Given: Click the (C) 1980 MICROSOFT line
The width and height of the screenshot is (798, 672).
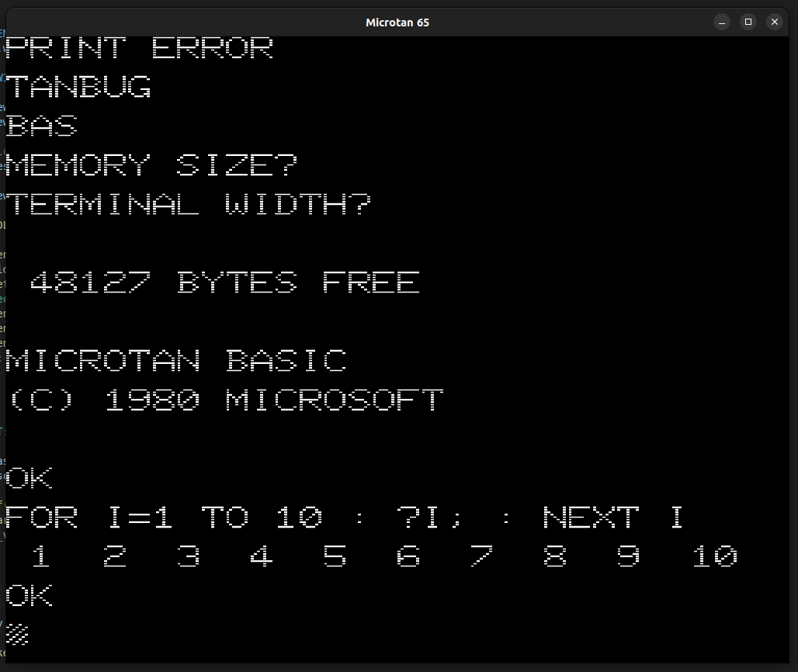Looking at the screenshot, I should pyautogui.click(x=226, y=400).
